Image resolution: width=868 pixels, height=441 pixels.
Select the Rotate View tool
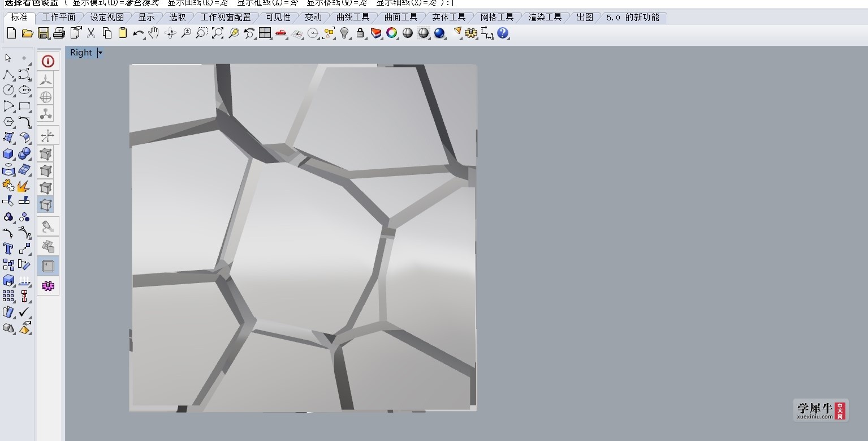[x=170, y=33]
